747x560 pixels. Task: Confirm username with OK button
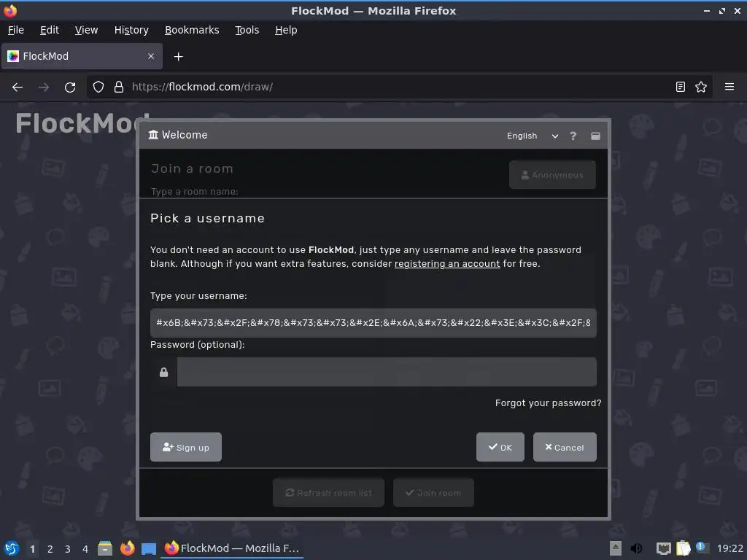[500, 447]
